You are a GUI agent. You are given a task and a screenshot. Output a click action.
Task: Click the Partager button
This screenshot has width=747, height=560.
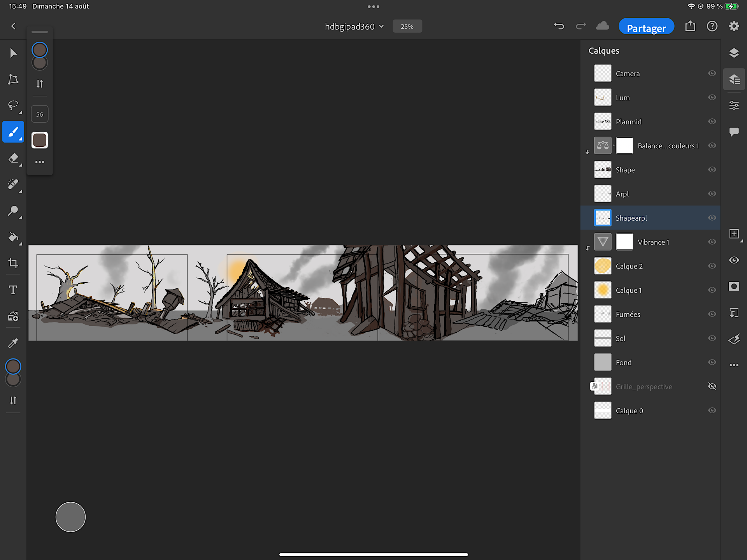pyautogui.click(x=646, y=26)
